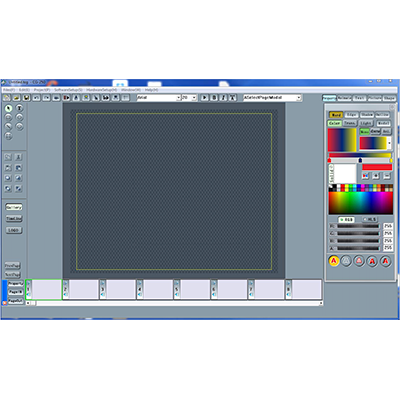This screenshot has height=400, width=400.
Task: Open the font size dropdown
Action: [189, 98]
